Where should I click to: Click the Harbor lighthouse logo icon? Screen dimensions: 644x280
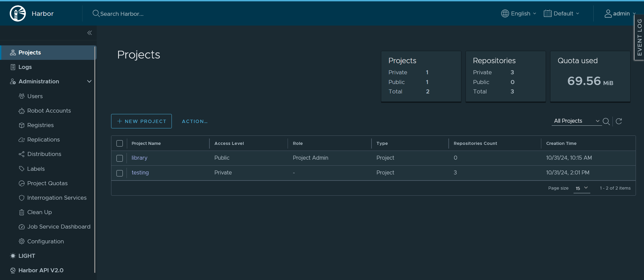[x=18, y=14]
